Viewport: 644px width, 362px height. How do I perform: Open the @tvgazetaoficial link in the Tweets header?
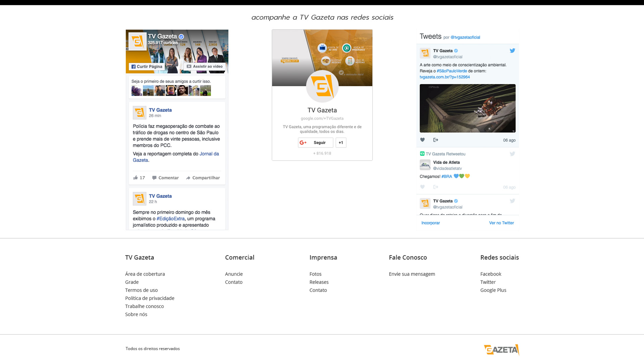click(465, 37)
